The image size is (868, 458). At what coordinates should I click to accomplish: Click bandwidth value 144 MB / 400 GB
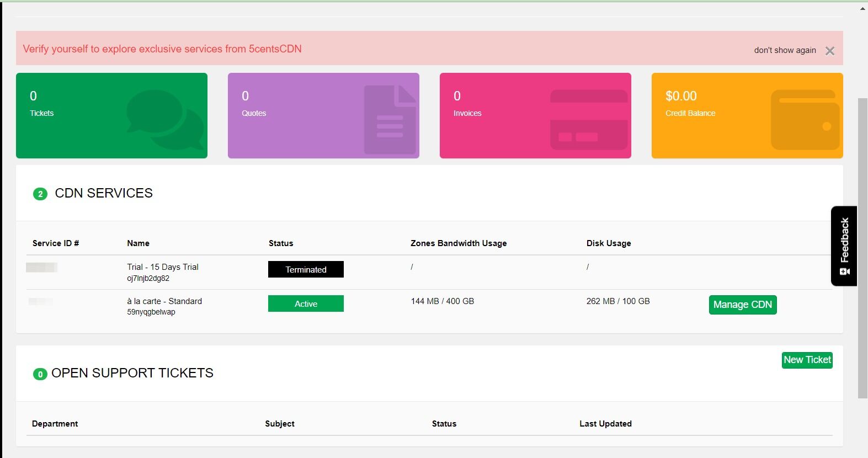pyautogui.click(x=443, y=301)
